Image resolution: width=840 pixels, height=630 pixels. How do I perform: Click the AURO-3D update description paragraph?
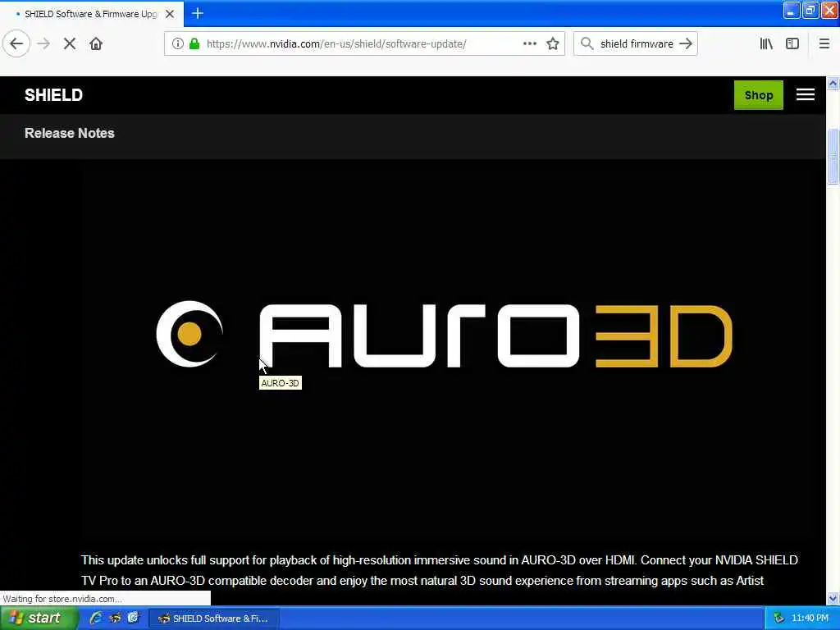pos(440,571)
